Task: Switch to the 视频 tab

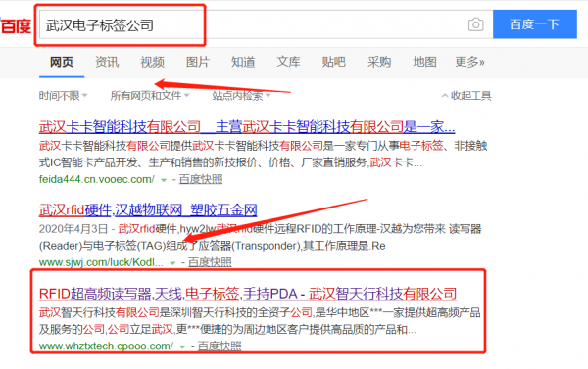Action: pyautogui.click(x=152, y=62)
